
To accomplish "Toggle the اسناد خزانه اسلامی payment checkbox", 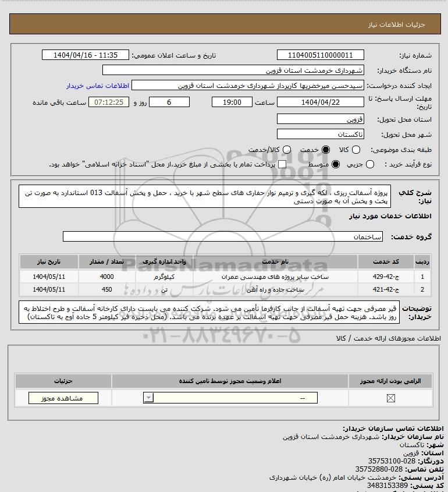I will point(282,164).
